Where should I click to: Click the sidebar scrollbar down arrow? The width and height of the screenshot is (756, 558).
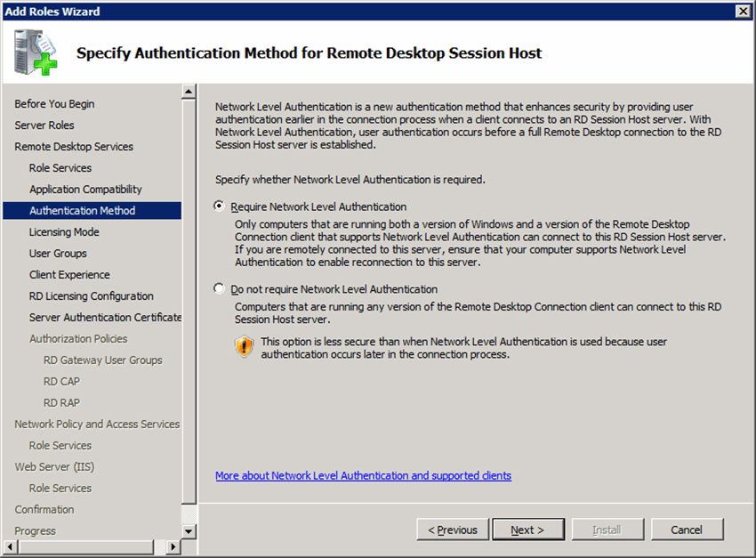(188, 530)
